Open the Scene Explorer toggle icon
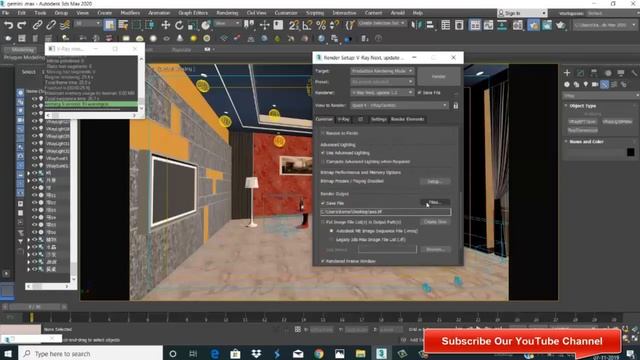Screen dimensions: 640x360 (446, 25)
